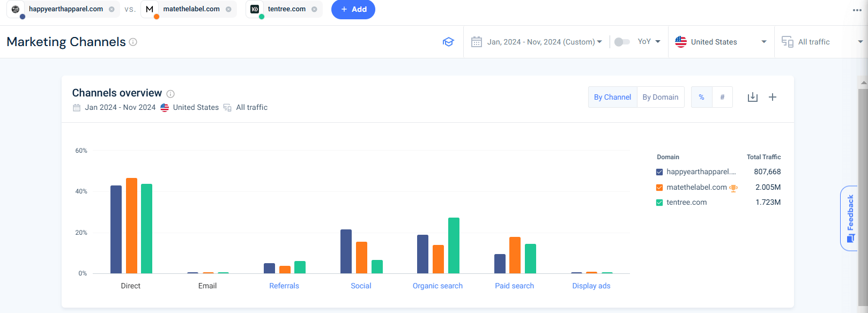Click the Add competitor button
This screenshot has height=313, width=868.
353,9
